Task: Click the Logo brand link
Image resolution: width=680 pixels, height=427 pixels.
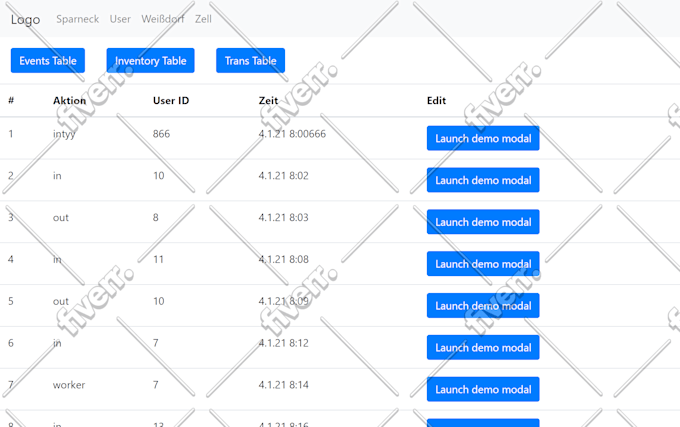Action: 25,20
